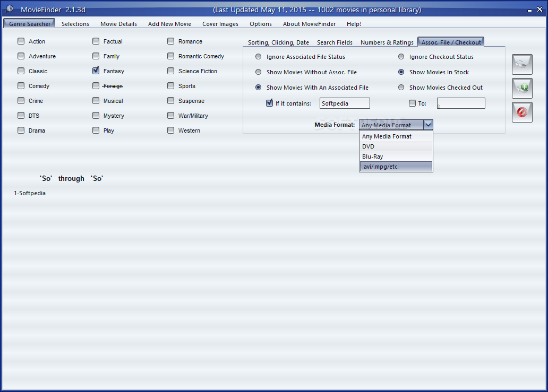Select Show Movies Checked Out

401,88
